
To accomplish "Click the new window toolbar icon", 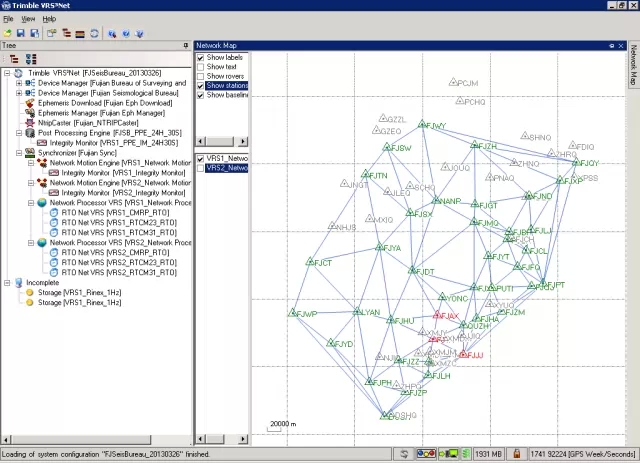I will (x=51, y=33).
